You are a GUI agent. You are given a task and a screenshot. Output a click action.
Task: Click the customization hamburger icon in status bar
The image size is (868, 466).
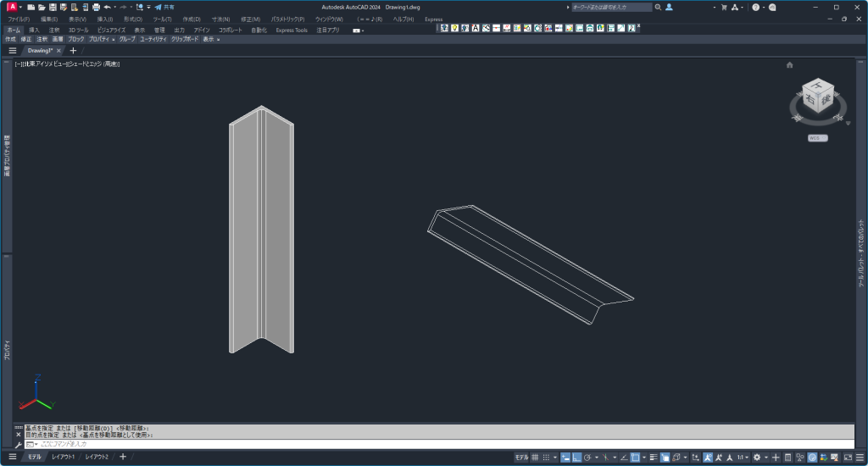[x=860, y=458]
